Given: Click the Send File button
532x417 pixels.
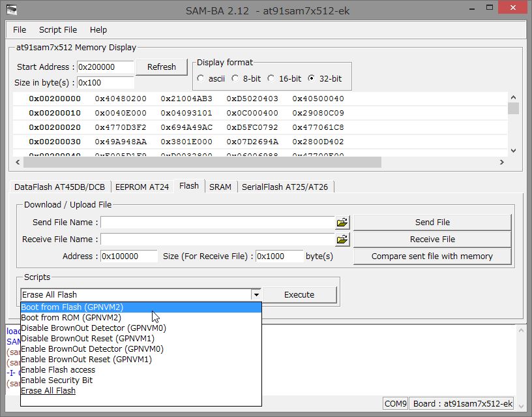Looking at the screenshot, I should click(433, 223).
